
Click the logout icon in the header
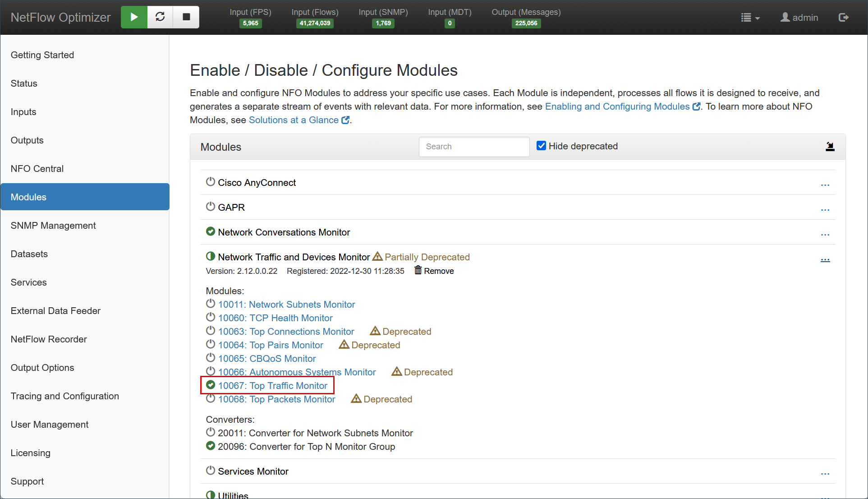[843, 18]
